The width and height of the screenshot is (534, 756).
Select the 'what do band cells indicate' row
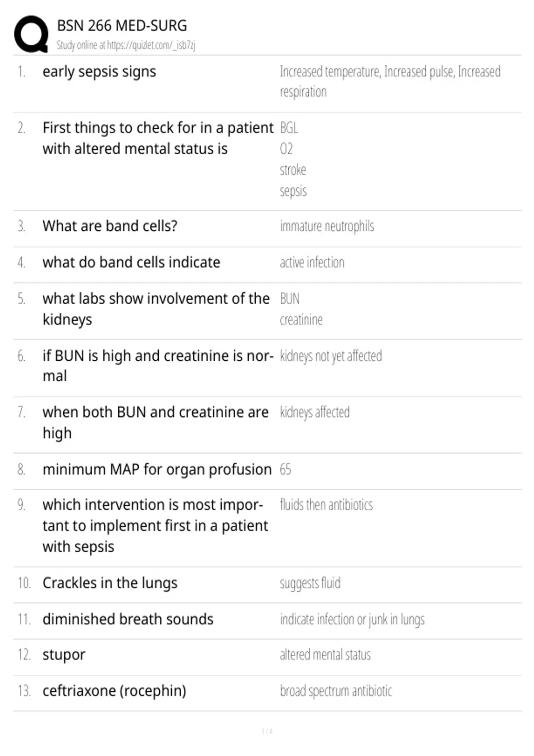[267, 262]
